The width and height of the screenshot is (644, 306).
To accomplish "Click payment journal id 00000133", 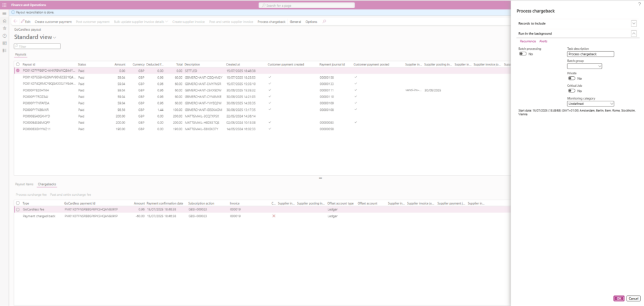I will click(x=326, y=84).
